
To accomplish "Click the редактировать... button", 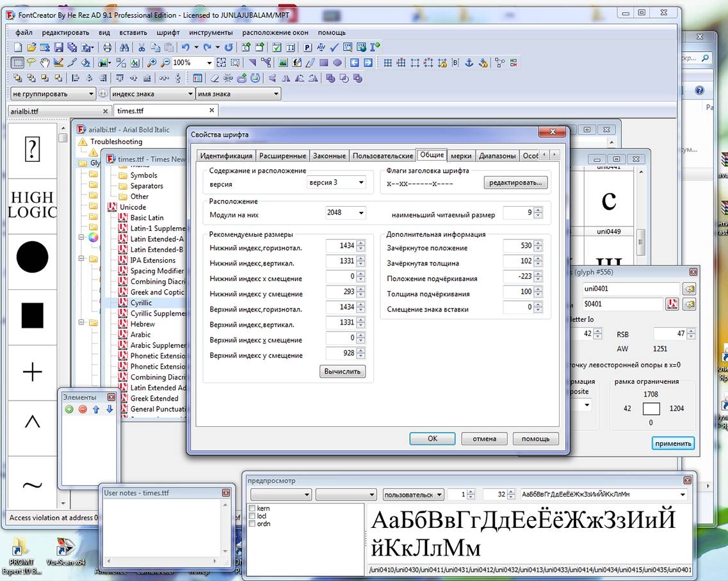I will [x=515, y=183].
